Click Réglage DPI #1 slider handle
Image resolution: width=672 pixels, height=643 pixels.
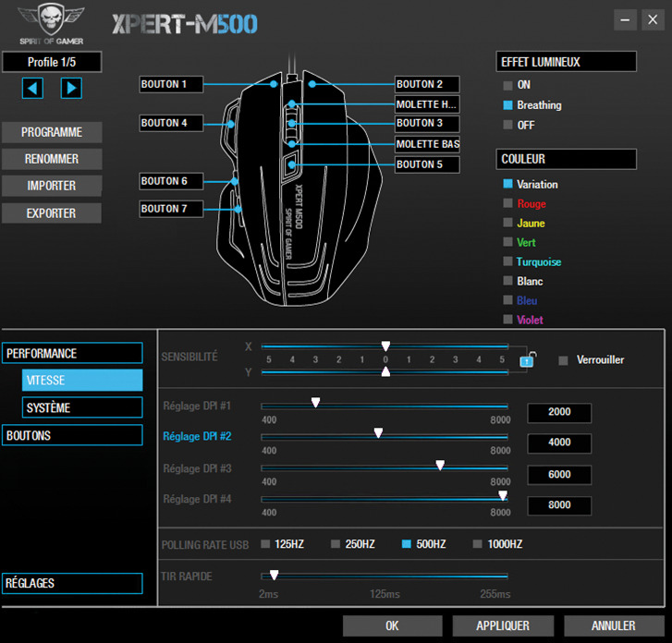[x=316, y=403]
